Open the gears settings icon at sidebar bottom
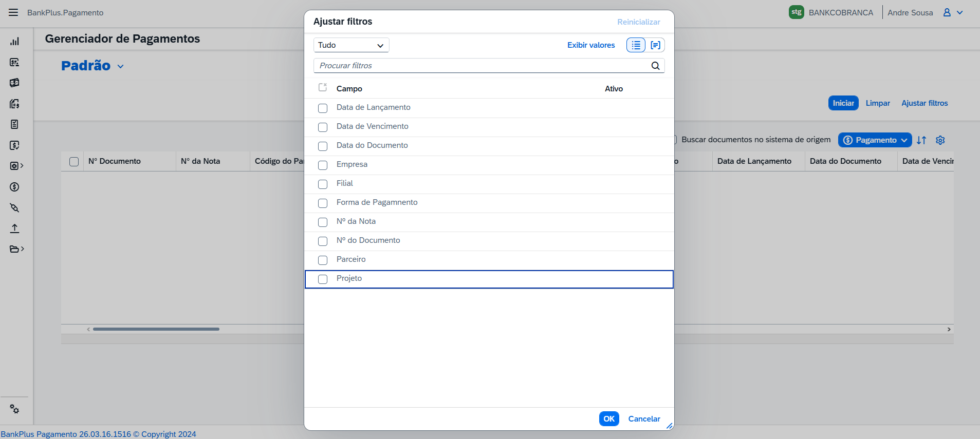 click(x=14, y=409)
